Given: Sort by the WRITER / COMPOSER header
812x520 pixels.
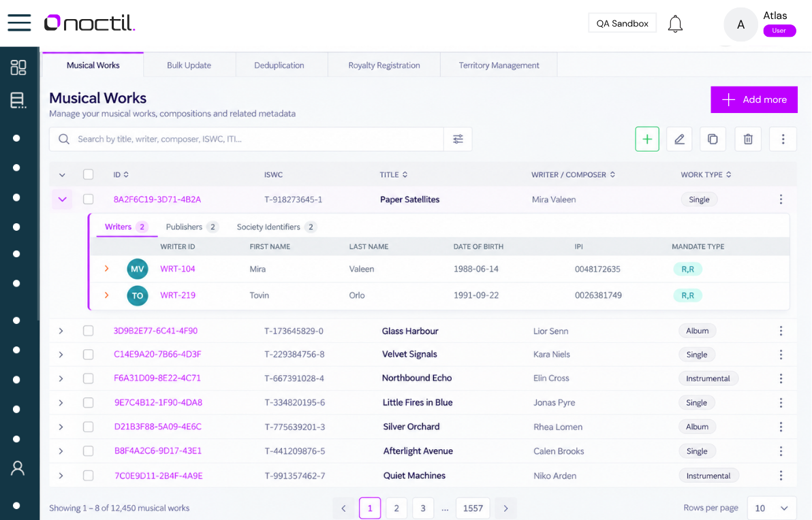Looking at the screenshot, I should point(574,175).
